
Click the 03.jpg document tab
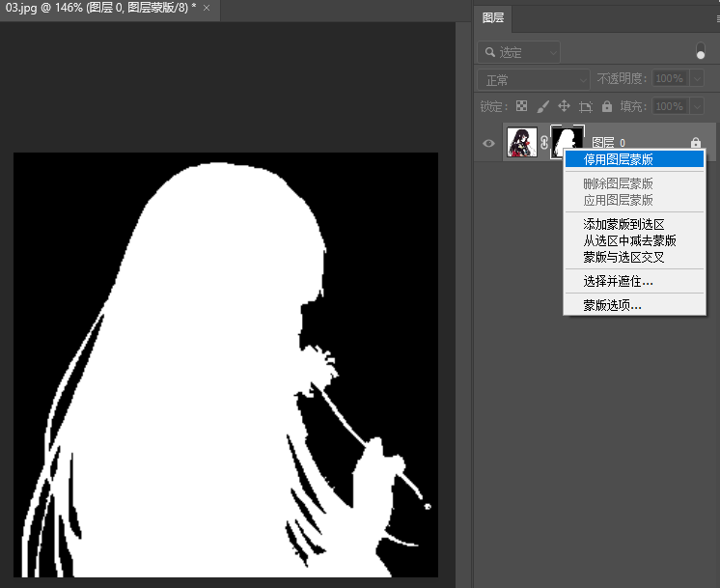(100, 8)
